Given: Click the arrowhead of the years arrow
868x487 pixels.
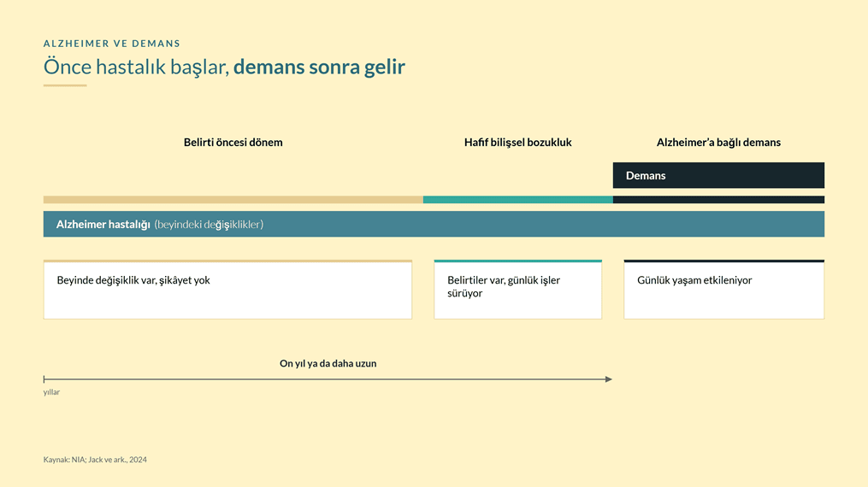Looking at the screenshot, I should pyautogui.click(x=609, y=379).
